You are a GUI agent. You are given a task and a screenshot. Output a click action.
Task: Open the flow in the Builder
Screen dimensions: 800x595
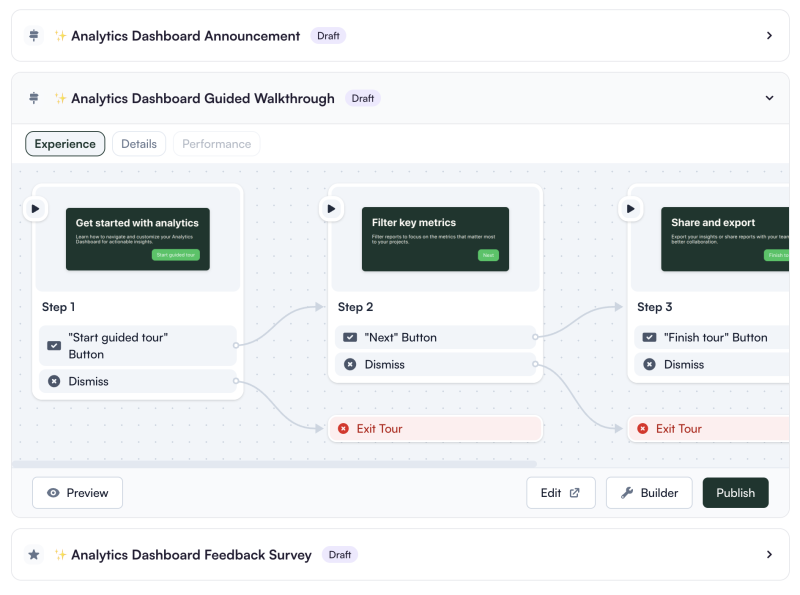pos(648,492)
